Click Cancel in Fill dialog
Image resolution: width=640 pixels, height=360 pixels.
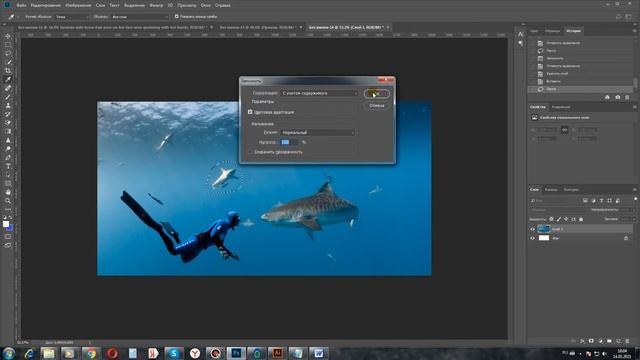point(376,106)
